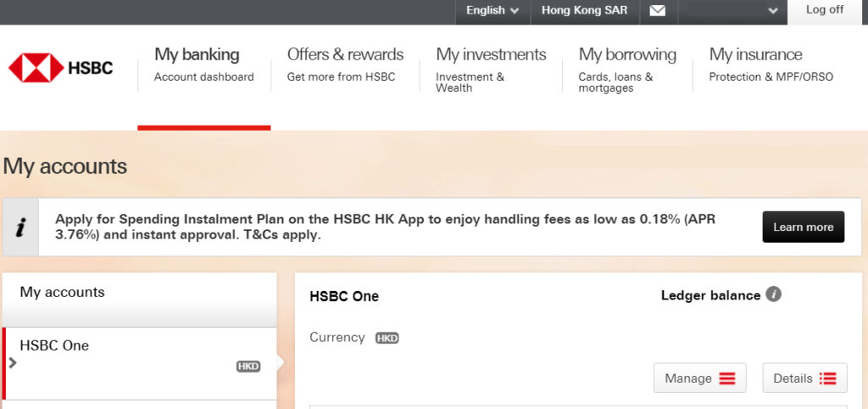This screenshot has height=409, width=868.
Task: Open the My borrowing menu
Action: [627, 65]
